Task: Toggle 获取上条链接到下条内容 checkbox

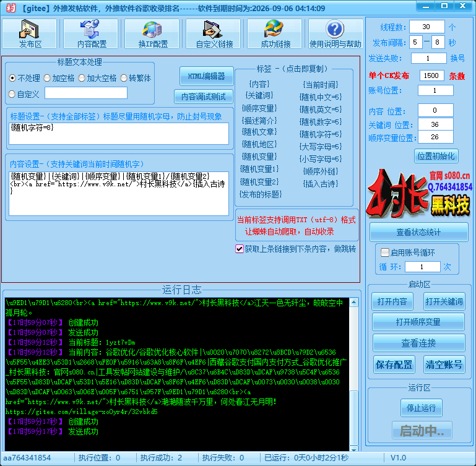Action: [x=240, y=249]
